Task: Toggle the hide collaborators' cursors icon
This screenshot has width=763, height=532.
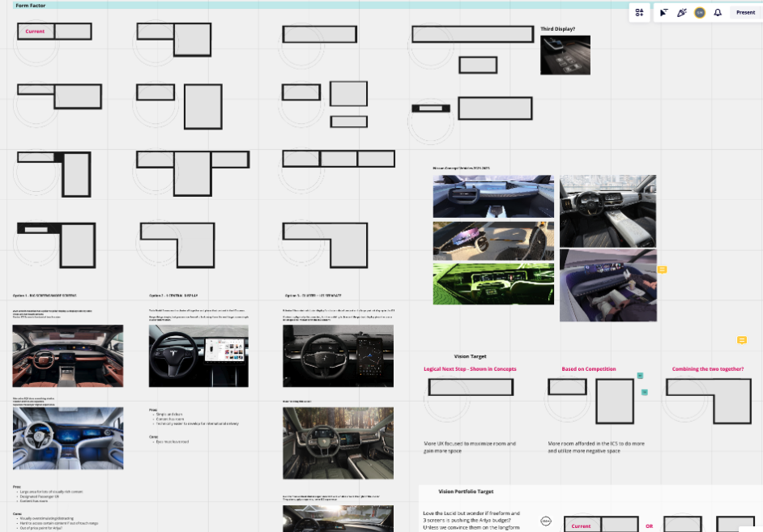Action: 663,13
